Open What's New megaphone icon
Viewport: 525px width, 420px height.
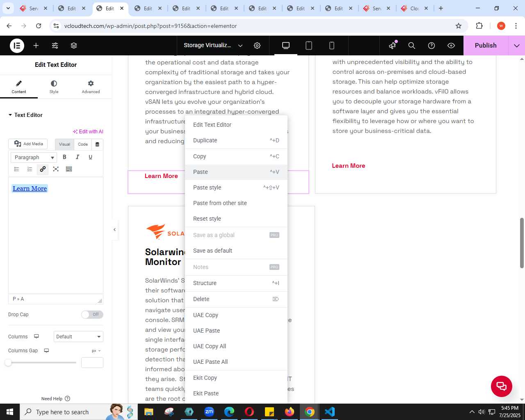point(393,46)
